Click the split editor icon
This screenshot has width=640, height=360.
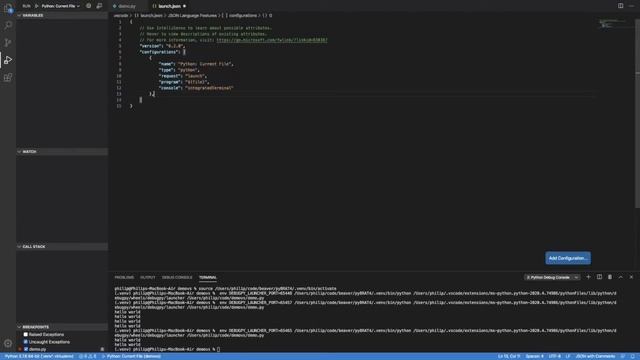click(620, 6)
